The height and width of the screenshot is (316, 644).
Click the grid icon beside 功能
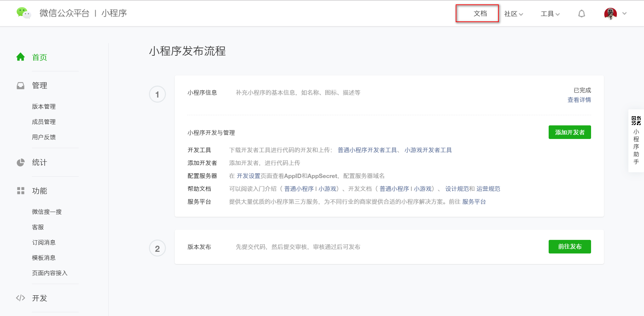click(x=21, y=191)
